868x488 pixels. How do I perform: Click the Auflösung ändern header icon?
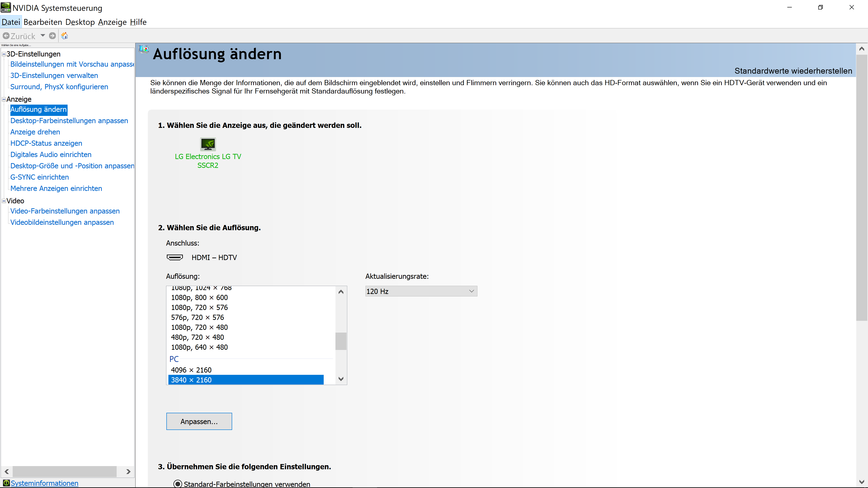click(144, 49)
